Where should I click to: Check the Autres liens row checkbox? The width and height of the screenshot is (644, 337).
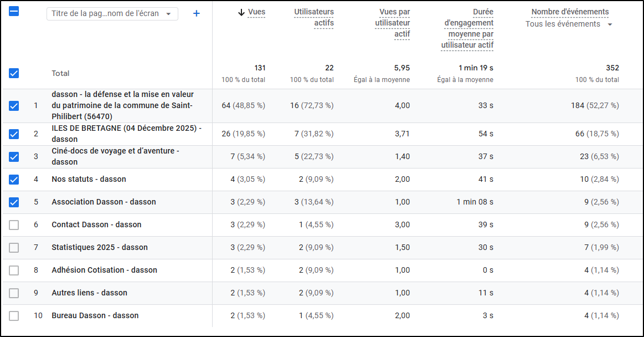point(14,293)
